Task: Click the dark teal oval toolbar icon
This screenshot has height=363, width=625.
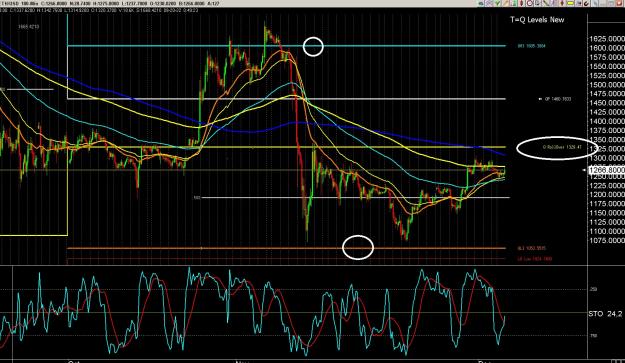Action: 481,3
